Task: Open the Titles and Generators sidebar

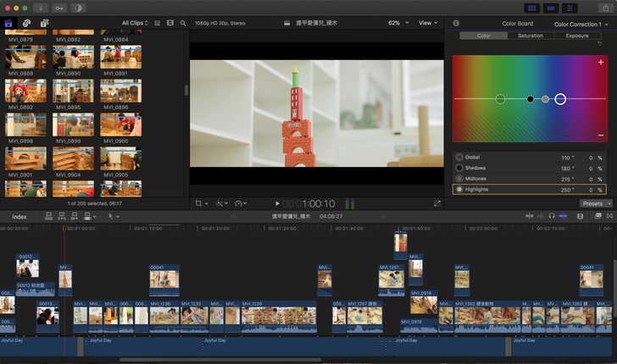Action: click(x=44, y=23)
